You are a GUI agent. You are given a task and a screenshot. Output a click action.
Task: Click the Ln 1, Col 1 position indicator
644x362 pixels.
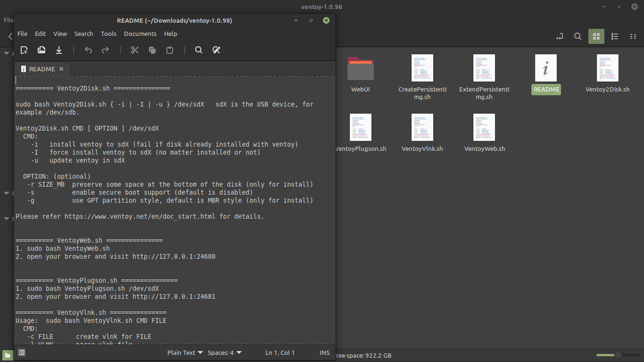click(280, 352)
